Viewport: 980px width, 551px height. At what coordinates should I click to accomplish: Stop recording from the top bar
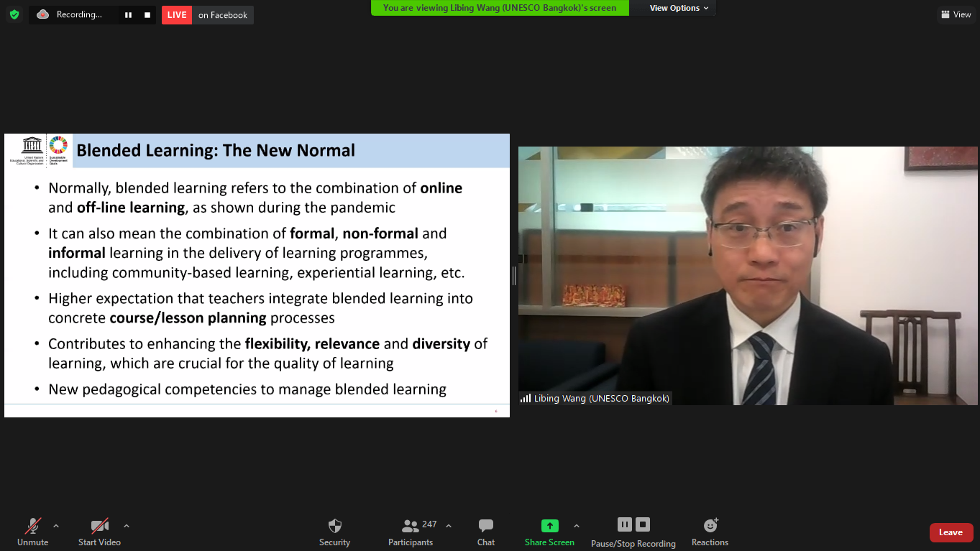coord(147,15)
